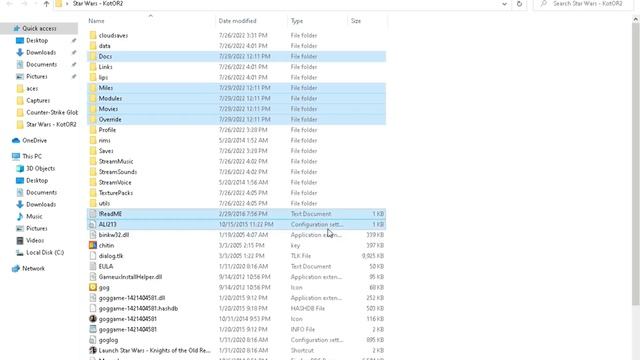
Task: Select the cloudsaves folder icon
Action: point(93,35)
